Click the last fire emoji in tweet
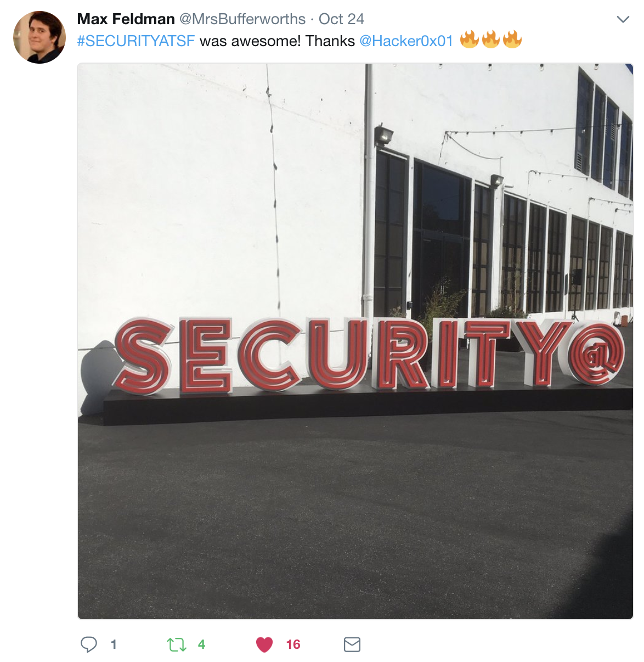Viewport: 644px width, 662px height. [x=512, y=40]
